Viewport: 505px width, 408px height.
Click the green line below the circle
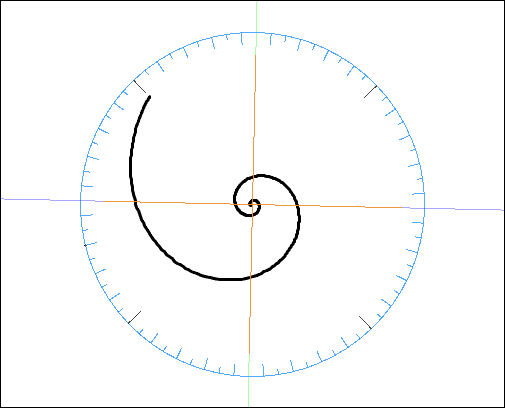pos(248,392)
